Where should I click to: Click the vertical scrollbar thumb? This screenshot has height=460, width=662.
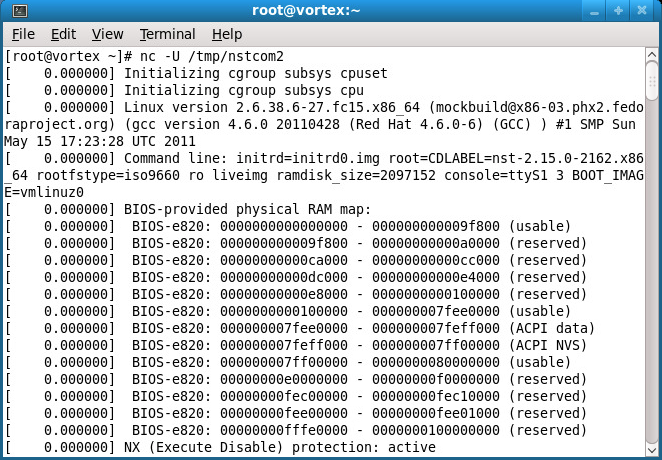click(x=652, y=81)
